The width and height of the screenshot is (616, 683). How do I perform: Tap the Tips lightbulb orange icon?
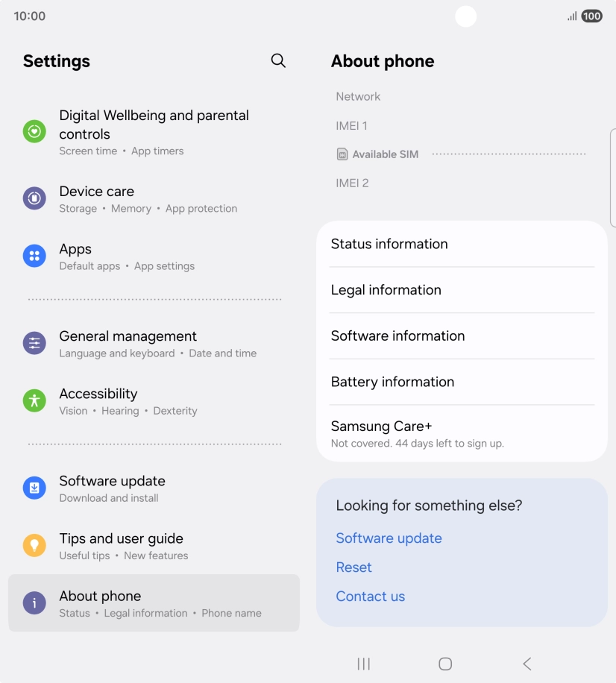click(x=34, y=545)
